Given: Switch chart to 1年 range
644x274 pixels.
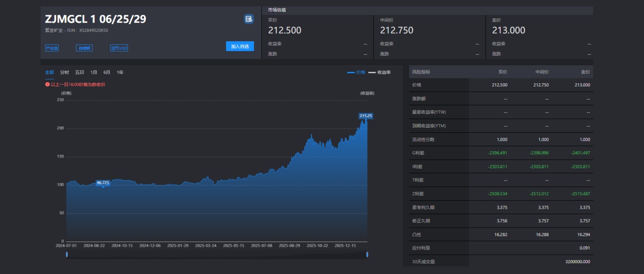Looking at the screenshot, I should [120, 72].
